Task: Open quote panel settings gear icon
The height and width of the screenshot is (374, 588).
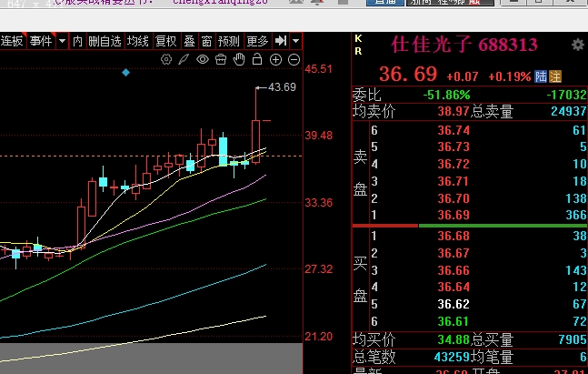Action: 578,45
